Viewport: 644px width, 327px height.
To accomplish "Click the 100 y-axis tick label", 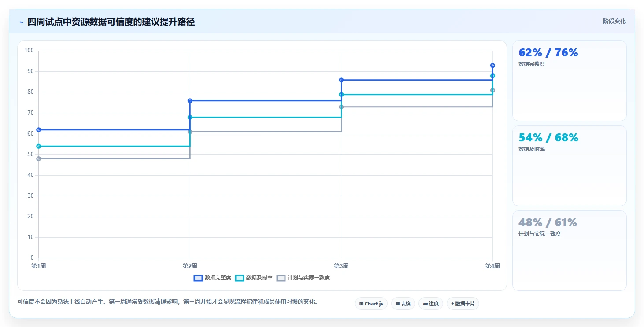I will [29, 51].
